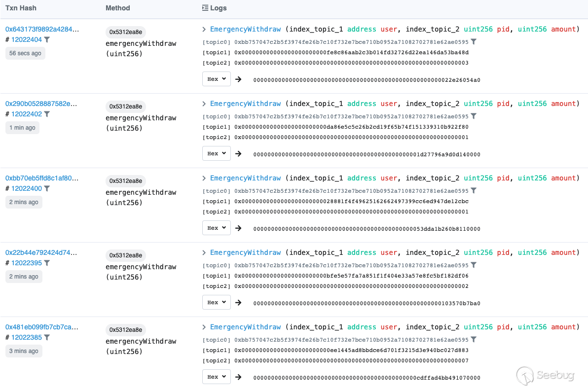The width and height of the screenshot is (588, 389).
Task: Click filter icon beside block 12022402
Action: coord(47,114)
